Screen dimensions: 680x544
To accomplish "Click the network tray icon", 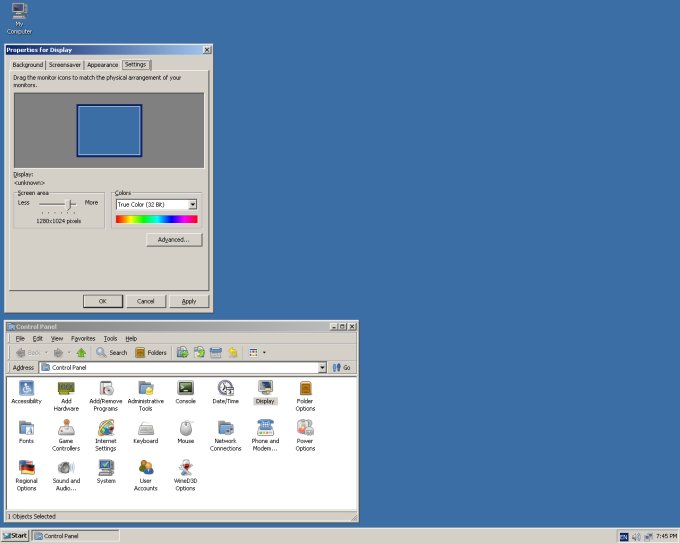I will point(648,537).
